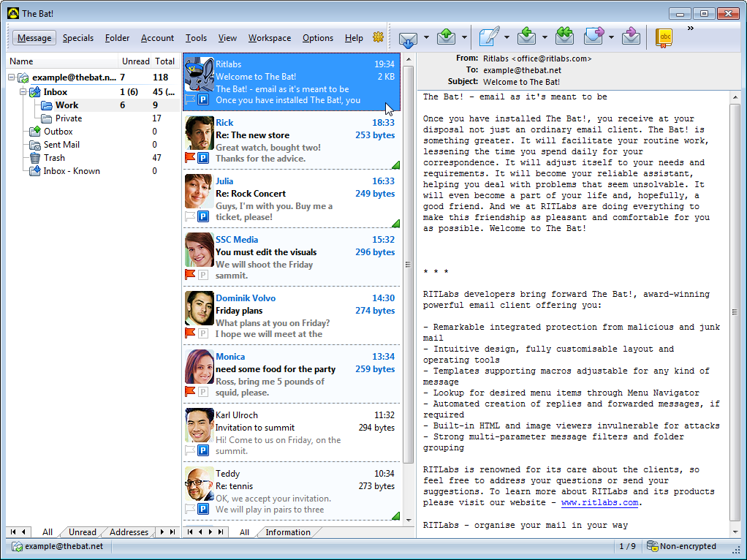Open the Tools menu
The height and width of the screenshot is (560, 747).
point(197,38)
